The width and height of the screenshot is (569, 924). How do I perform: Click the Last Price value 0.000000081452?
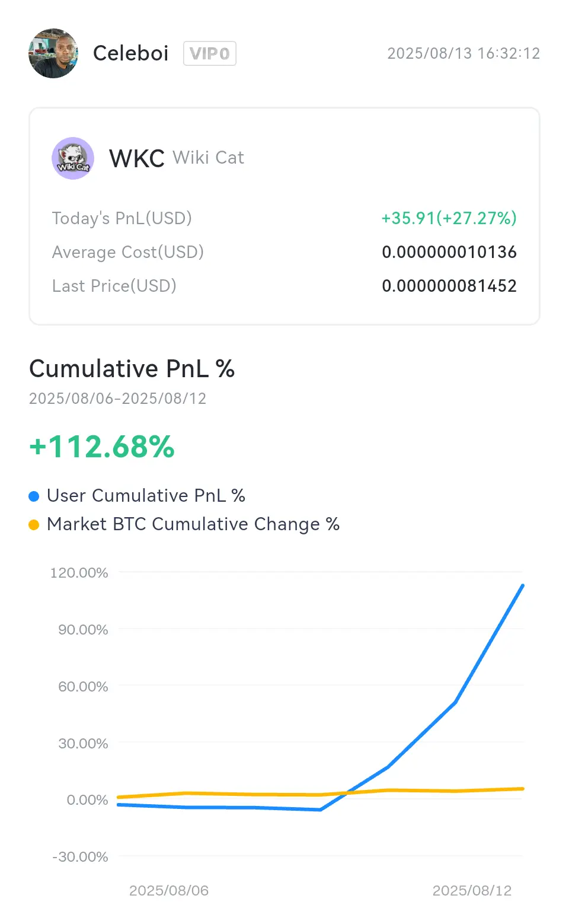(x=449, y=286)
